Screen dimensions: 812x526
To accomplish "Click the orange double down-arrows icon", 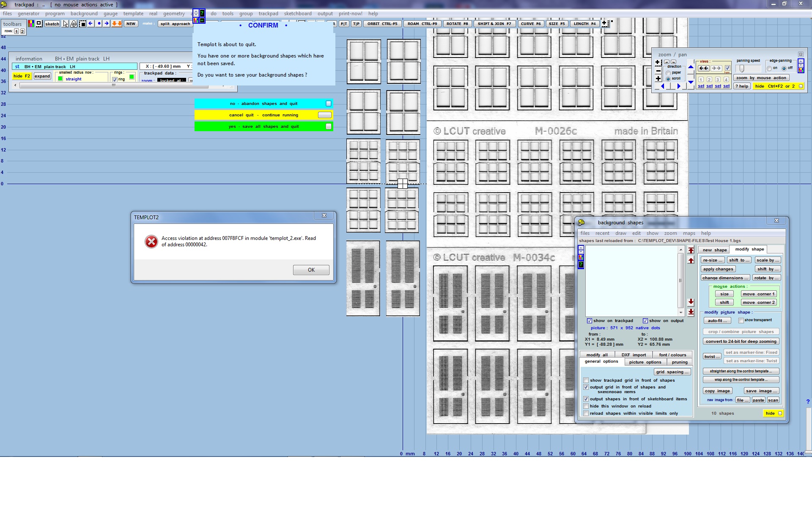I will 117,24.
